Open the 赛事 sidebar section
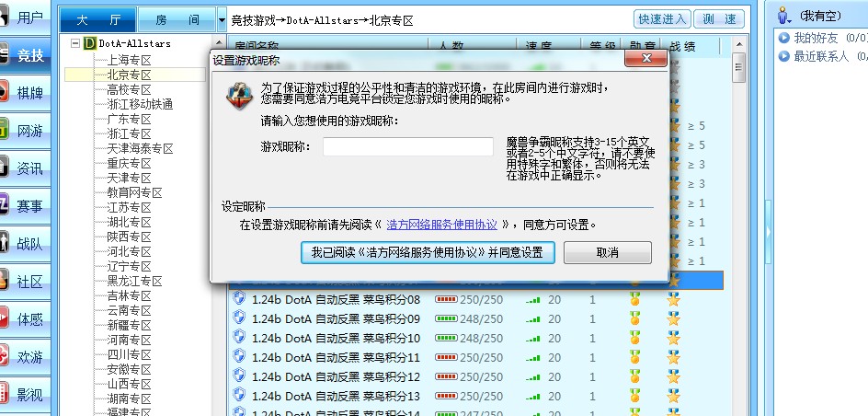868x416 pixels. pyautogui.click(x=25, y=206)
